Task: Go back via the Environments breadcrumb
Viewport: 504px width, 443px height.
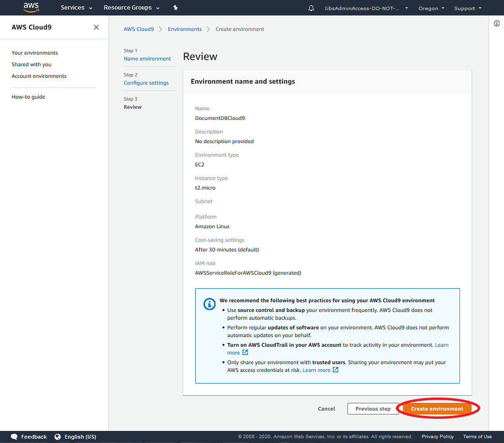Action: (185, 29)
